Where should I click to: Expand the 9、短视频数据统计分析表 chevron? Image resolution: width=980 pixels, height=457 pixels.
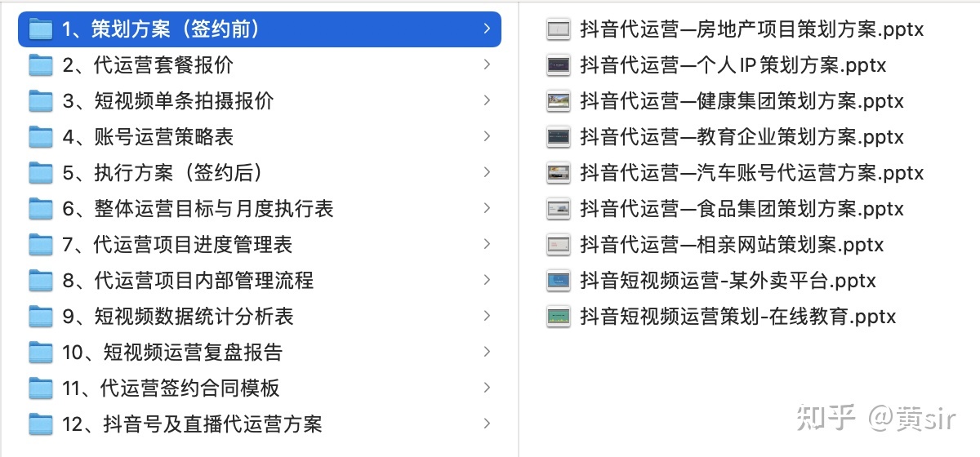(487, 317)
